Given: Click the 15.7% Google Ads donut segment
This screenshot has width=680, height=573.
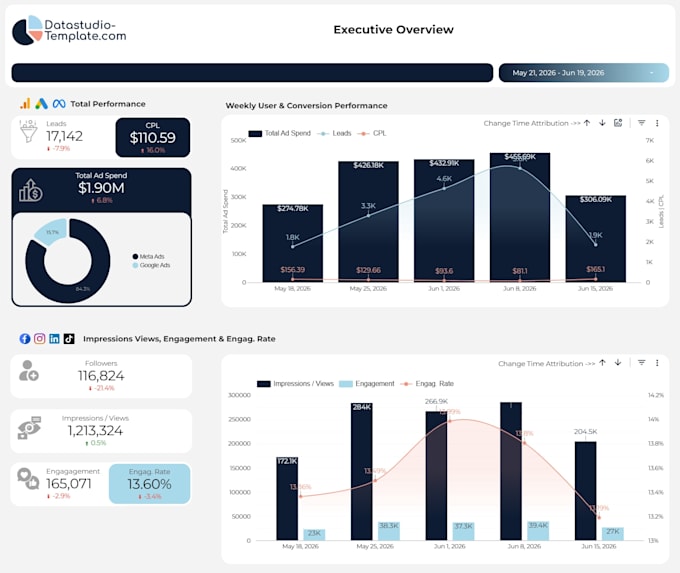Looking at the screenshot, I should tap(52, 232).
